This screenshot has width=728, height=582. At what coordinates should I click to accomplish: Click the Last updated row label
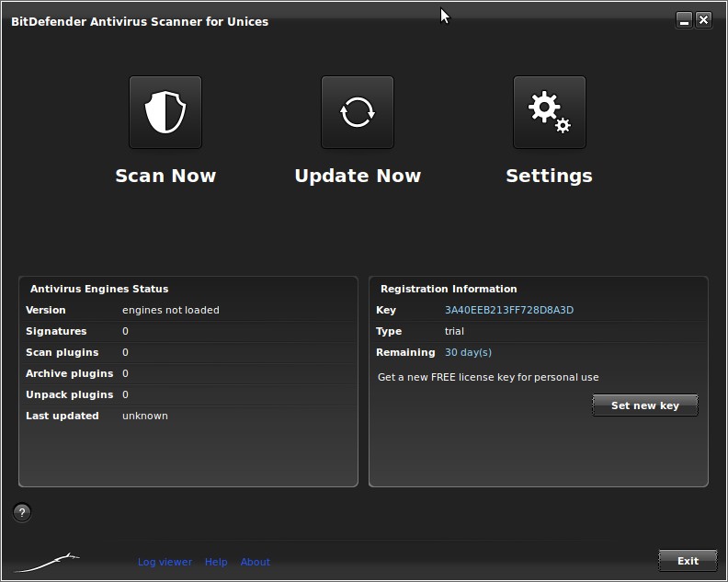pos(63,416)
